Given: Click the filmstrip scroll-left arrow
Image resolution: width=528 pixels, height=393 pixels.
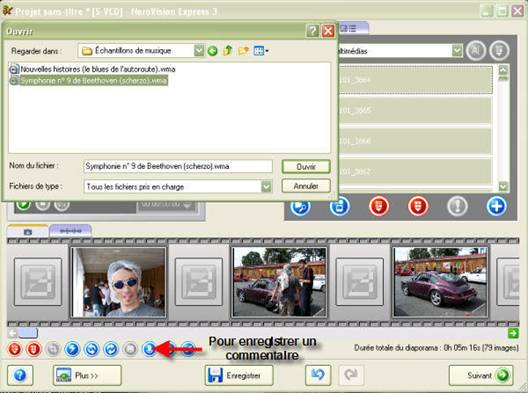Looking at the screenshot, I should (x=12, y=333).
